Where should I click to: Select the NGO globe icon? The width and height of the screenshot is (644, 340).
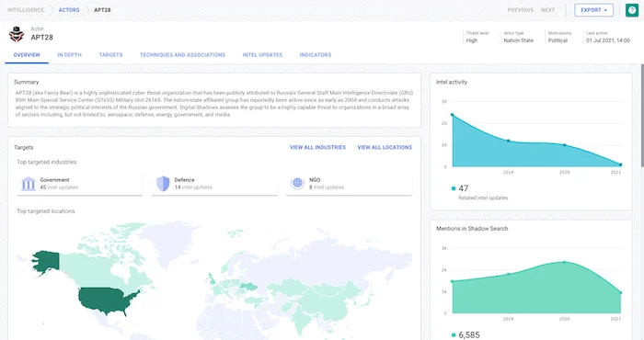297,183
